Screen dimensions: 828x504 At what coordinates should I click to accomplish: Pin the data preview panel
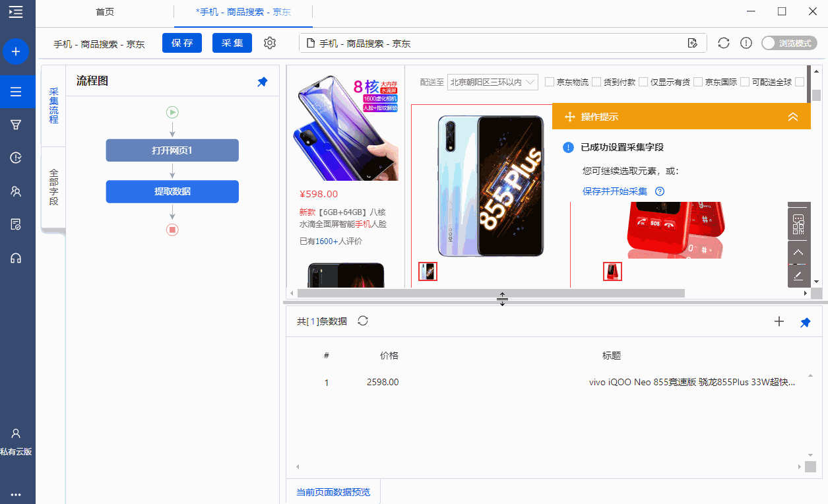pyautogui.click(x=805, y=322)
